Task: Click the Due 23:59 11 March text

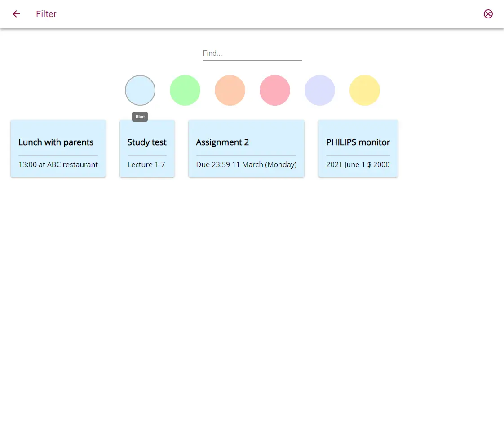Action: tap(246, 164)
